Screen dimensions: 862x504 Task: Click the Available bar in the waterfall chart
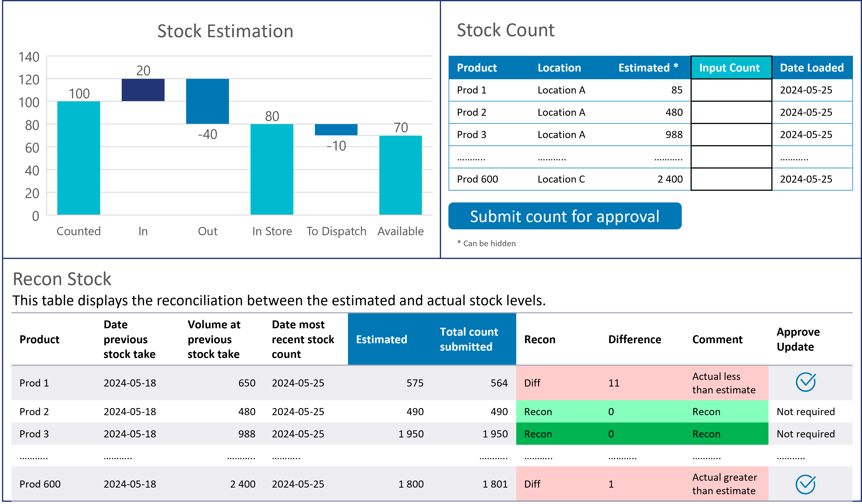401,176
